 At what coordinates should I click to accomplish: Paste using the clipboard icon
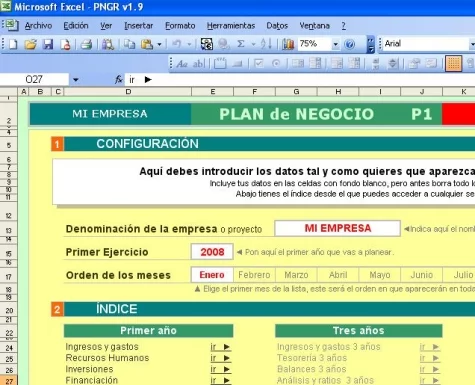tap(147, 44)
